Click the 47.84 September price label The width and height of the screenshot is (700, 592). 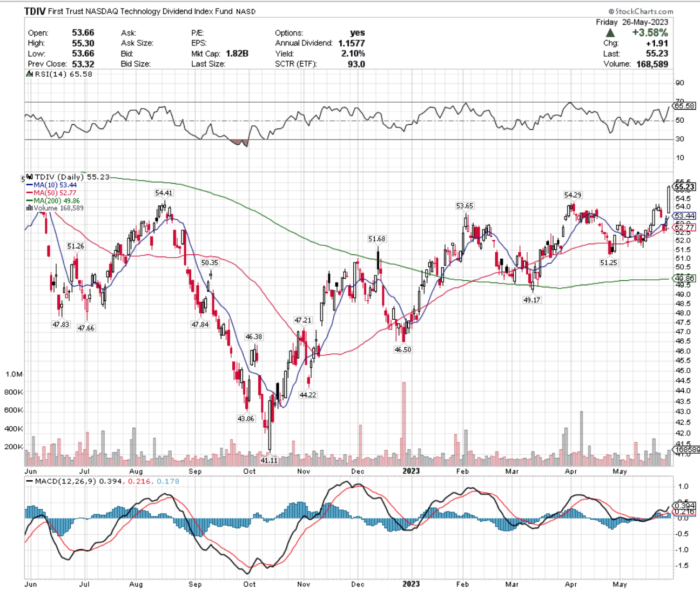tap(200, 325)
